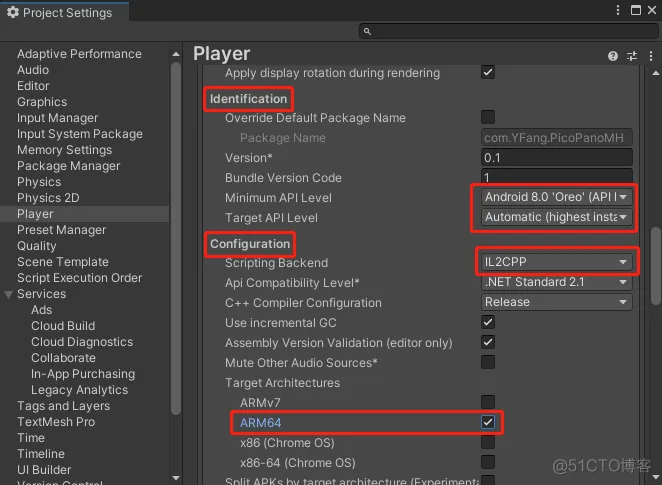Select Legacy Analytics under Services
Image resolution: width=662 pixels, height=485 pixels.
pyautogui.click(x=79, y=390)
